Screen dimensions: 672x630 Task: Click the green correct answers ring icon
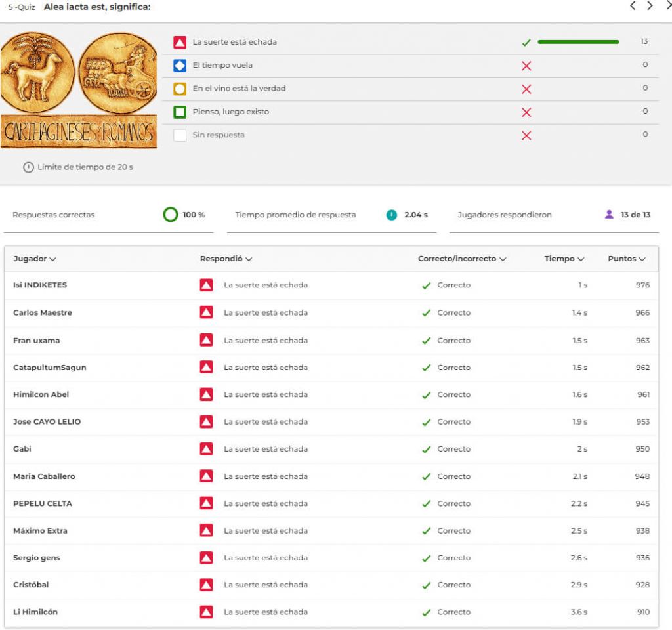tap(171, 215)
